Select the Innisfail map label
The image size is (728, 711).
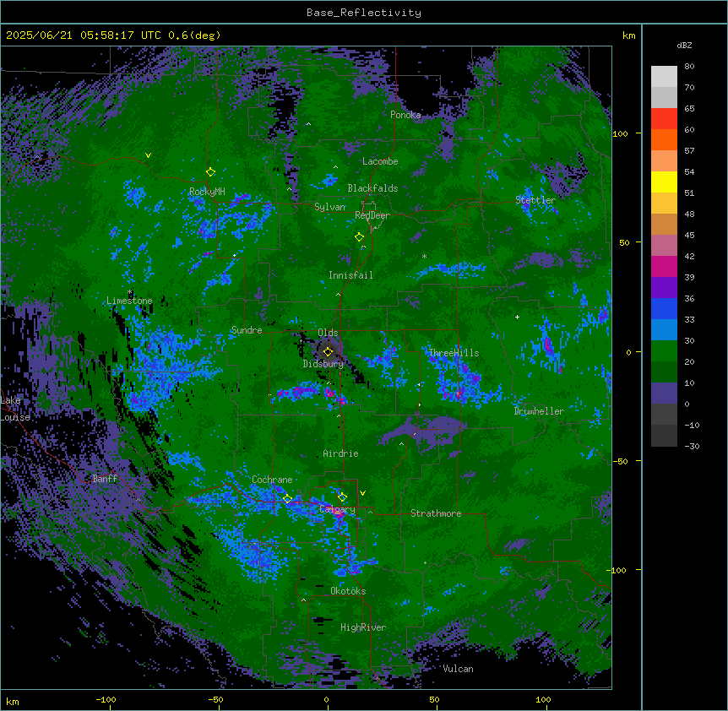point(350,275)
